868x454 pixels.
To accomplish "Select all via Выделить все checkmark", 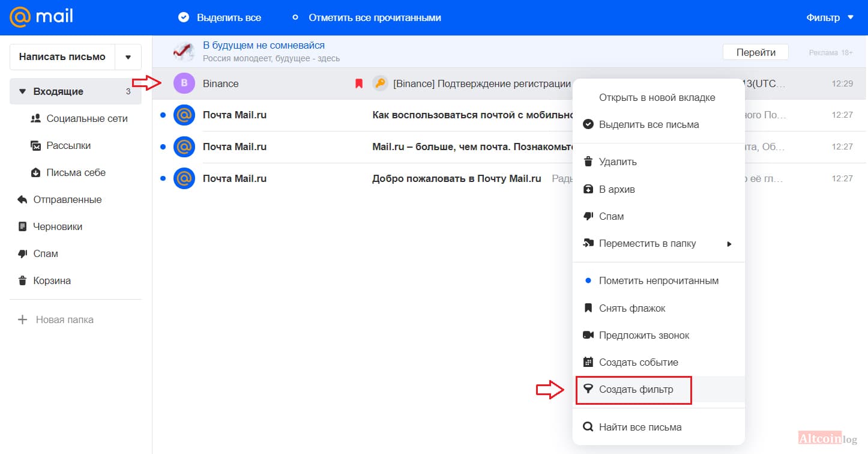I will 184,17.
